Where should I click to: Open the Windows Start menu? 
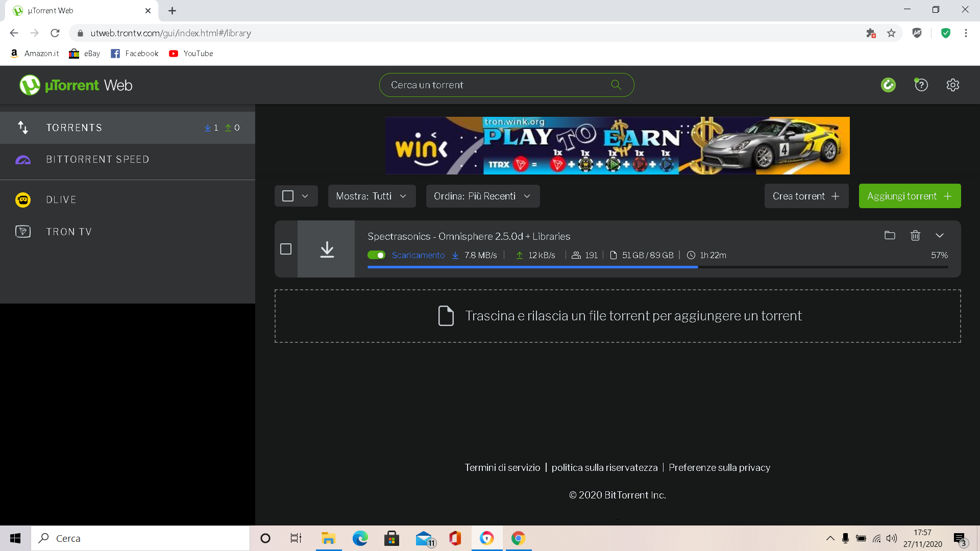pos(15,538)
